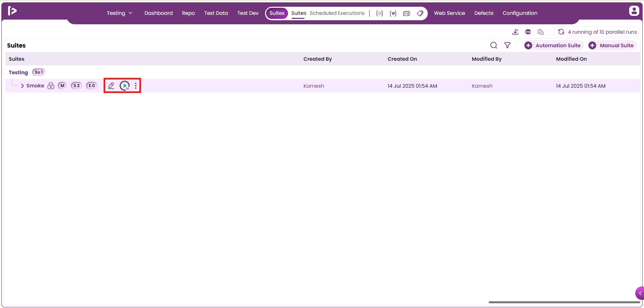This screenshot has width=644, height=308.
Task: Switch to the Suites sub-tab
Action: pyautogui.click(x=299, y=13)
